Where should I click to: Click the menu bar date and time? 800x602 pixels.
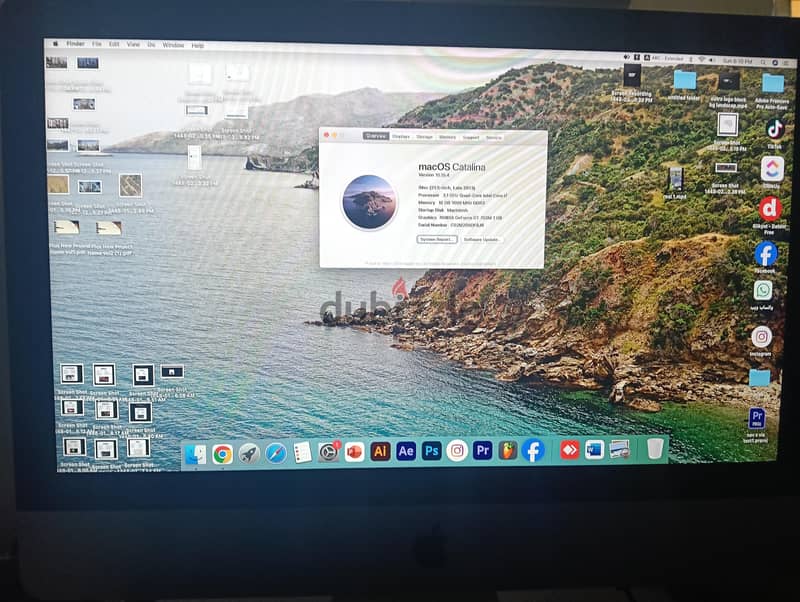click(737, 61)
